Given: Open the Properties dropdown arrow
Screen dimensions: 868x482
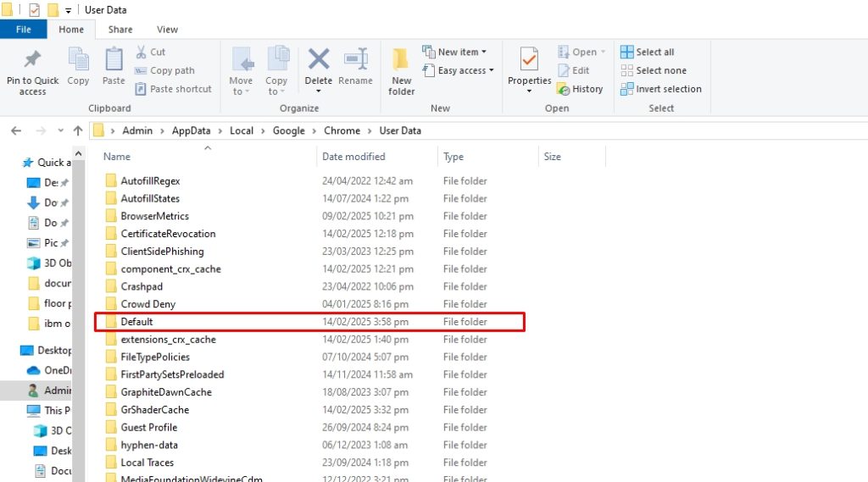Looking at the screenshot, I should pyautogui.click(x=529, y=91).
